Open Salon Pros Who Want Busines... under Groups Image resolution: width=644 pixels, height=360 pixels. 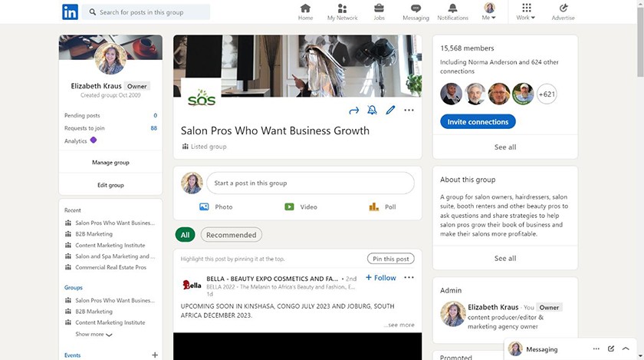point(115,300)
